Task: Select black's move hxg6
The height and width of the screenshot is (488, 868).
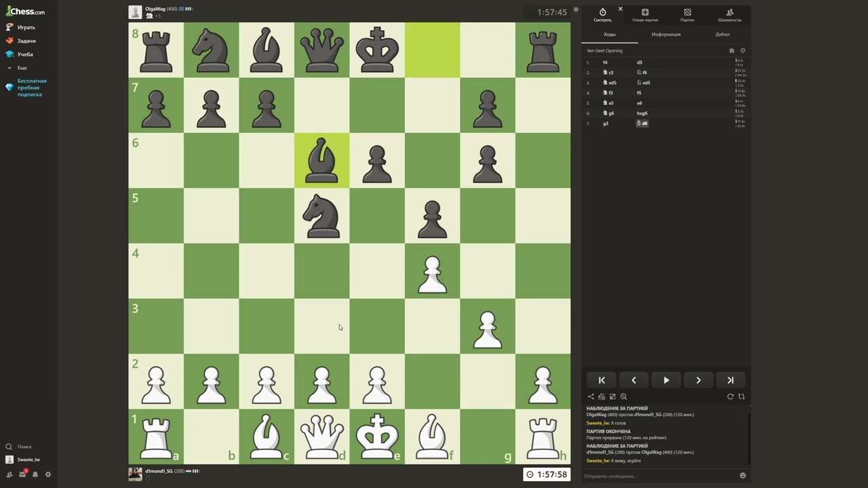Action: click(x=642, y=113)
